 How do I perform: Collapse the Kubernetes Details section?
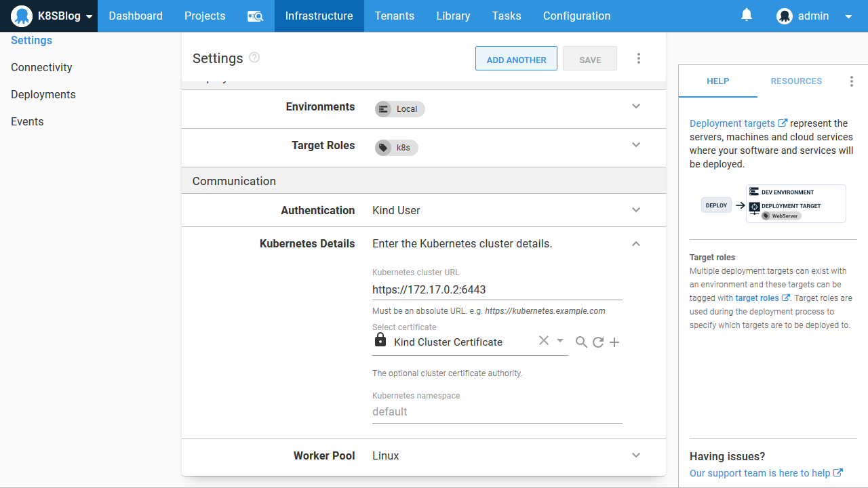636,244
